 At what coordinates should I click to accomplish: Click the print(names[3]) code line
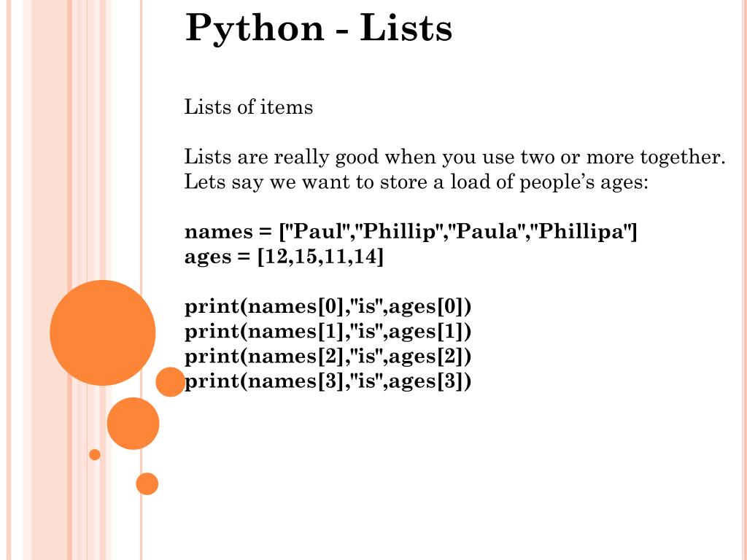328,381
